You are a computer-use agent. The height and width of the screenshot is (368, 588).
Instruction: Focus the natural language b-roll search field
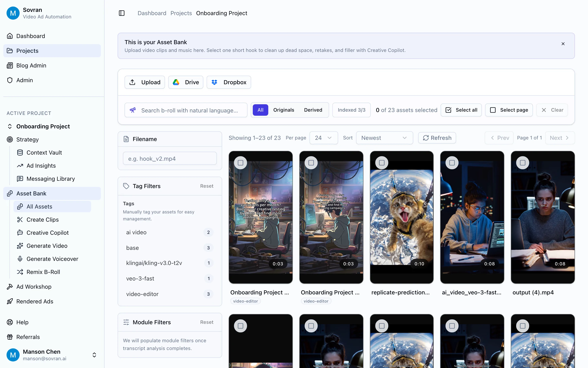186,110
